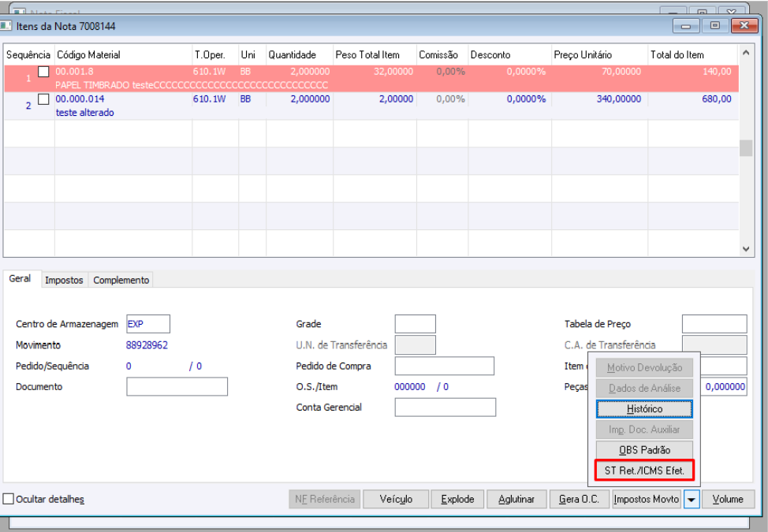This screenshot has width=768, height=532.
Task: Select the Geral tab
Action: tap(20, 278)
